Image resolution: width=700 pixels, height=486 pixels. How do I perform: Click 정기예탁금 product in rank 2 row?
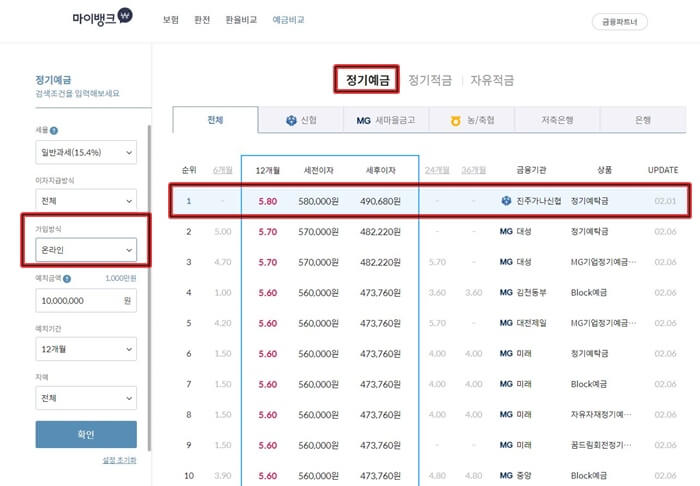[x=589, y=232]
